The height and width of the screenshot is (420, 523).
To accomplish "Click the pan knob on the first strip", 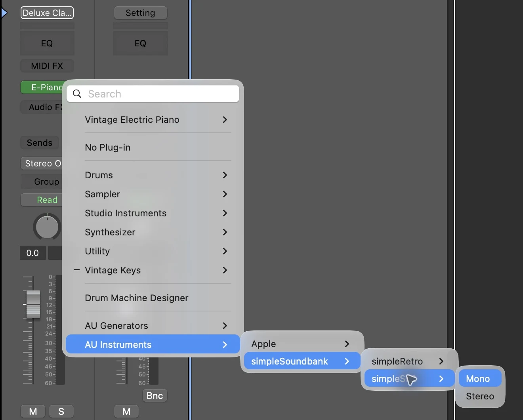I will 47,227.
